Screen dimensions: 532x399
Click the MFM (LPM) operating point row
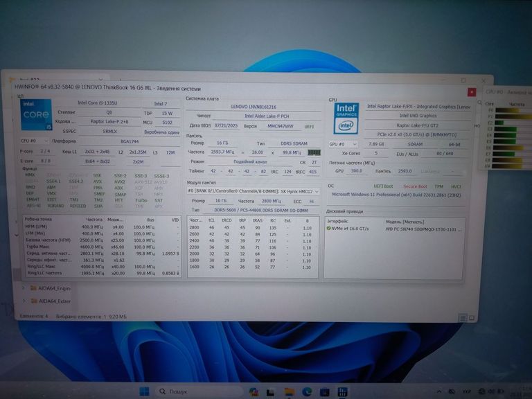(102, 227)
